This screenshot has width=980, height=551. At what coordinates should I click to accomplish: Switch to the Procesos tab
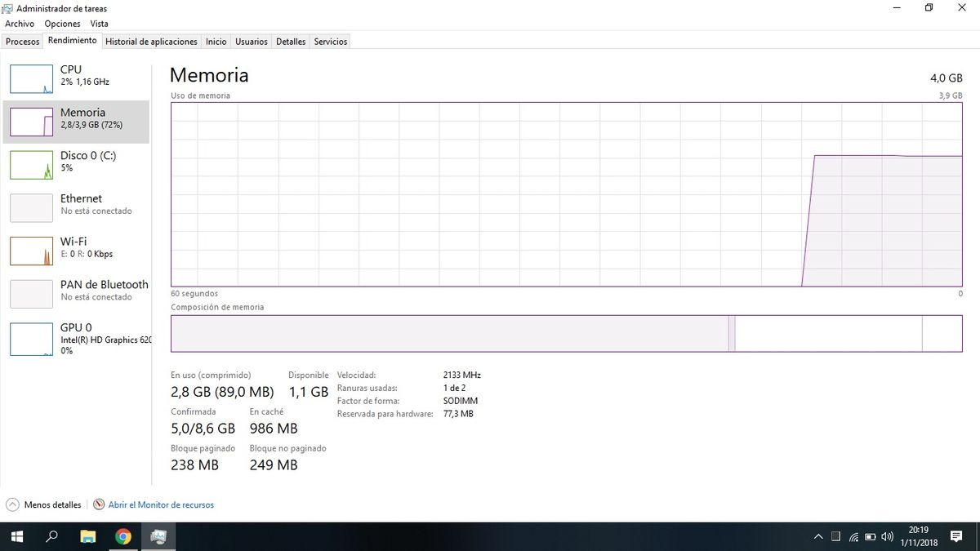22,42
